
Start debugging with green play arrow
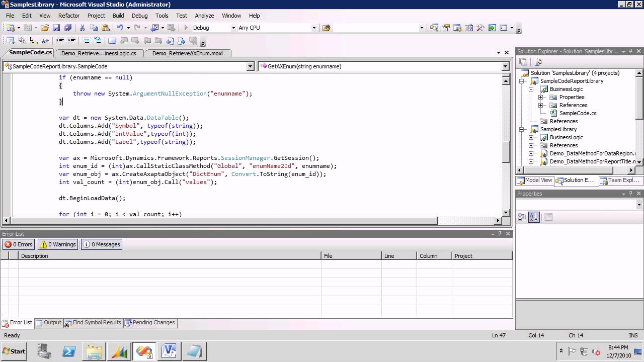tap(186, 28)
